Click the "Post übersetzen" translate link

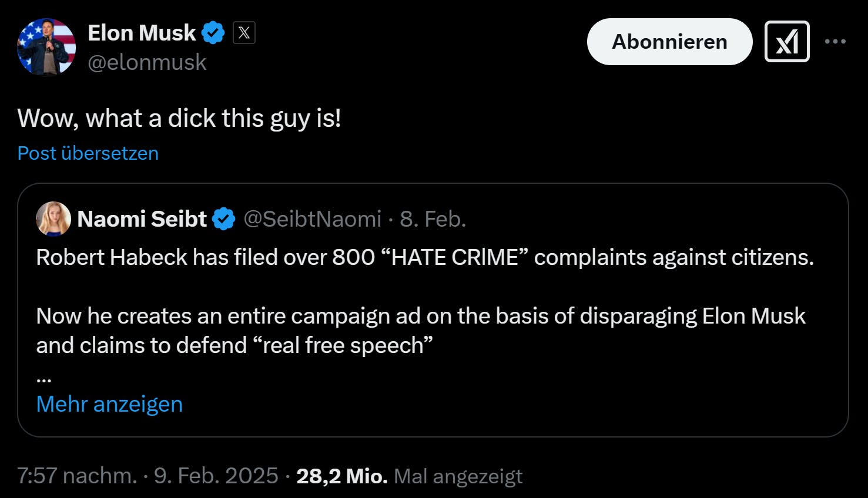click(x=88, y=153)
